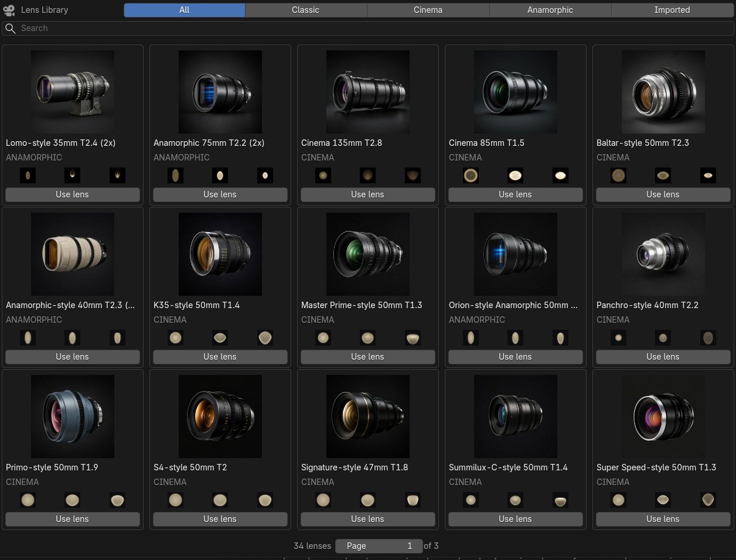Click the Anamorphic 75mm lens thumbnail
This screenshot has height=560, width=736.
(220, 92)
